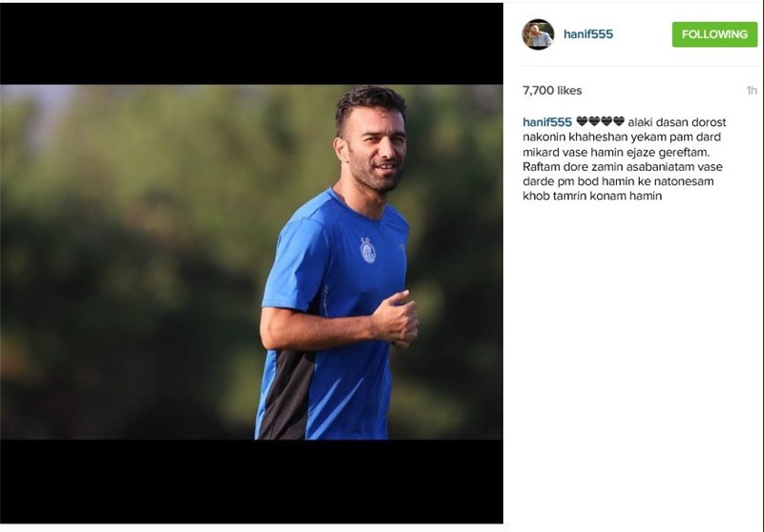
Task: Toggle the green FOLLOWING button
Action: point(714,34)
